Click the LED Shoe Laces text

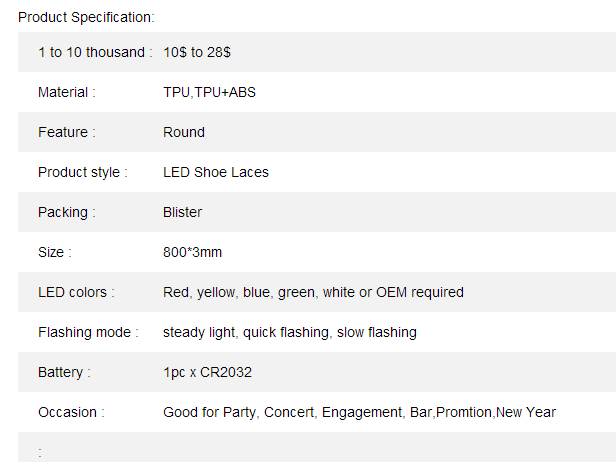216,172
